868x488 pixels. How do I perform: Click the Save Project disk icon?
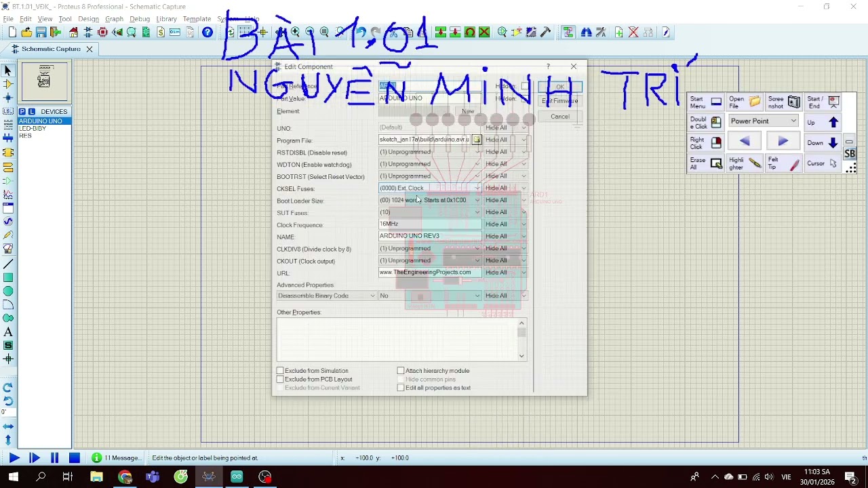[41, 33]
